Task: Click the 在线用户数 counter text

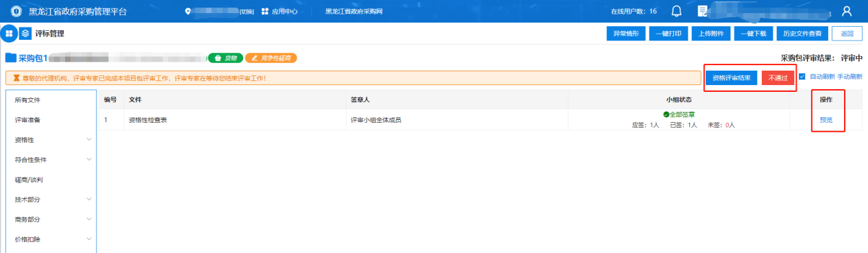Action: click(x=634, y=12)
